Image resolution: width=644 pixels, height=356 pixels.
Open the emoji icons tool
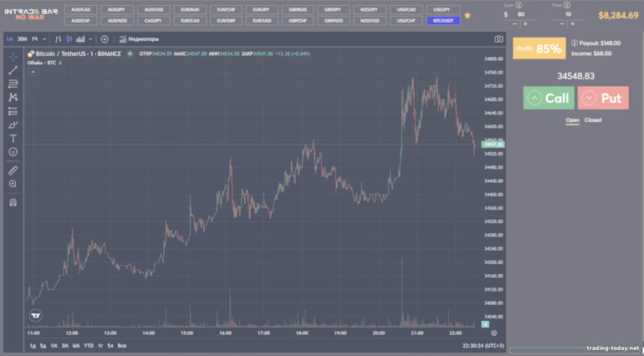tap(13, 152)
